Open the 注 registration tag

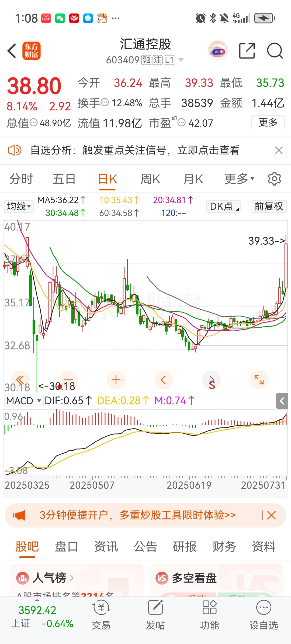(158, 60)
